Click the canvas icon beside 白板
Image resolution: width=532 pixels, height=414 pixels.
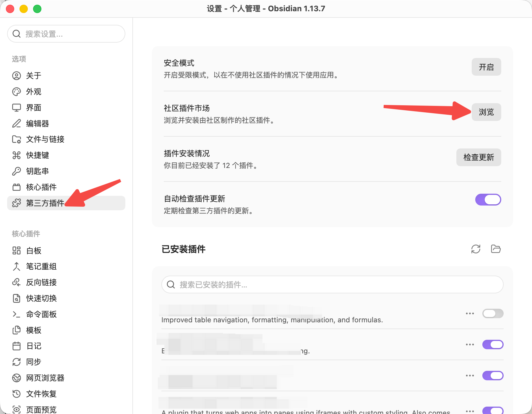click(x=17, y=251)
